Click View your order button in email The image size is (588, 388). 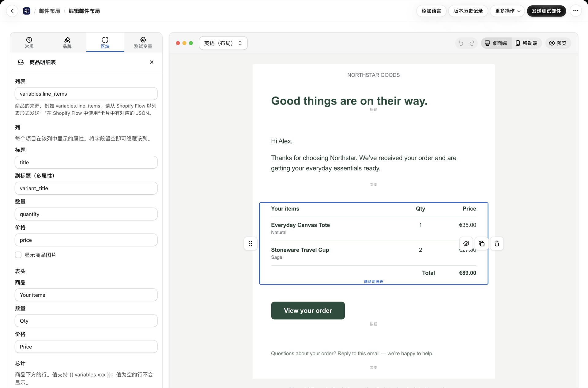308,310
